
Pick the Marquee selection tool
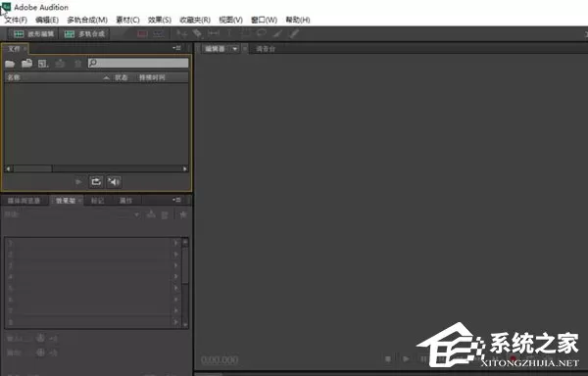click(246, 33)
